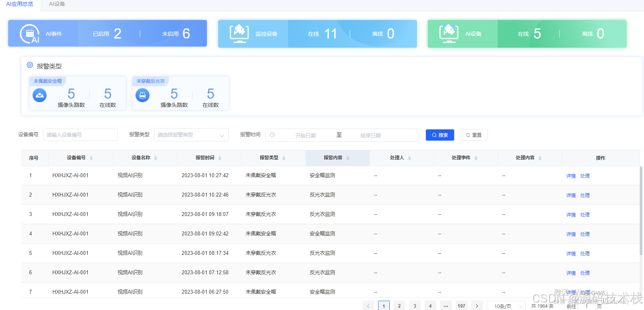Click the 序号 column header

coord(34,158)
